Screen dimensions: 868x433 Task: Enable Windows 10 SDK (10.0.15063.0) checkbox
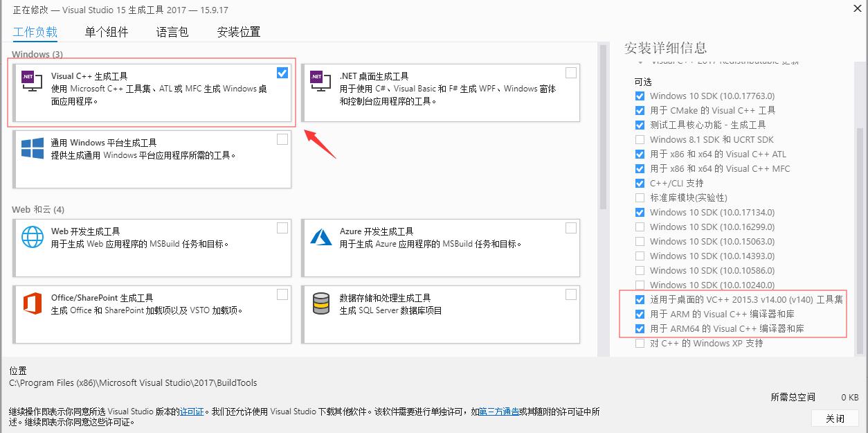tap(640, 242)
